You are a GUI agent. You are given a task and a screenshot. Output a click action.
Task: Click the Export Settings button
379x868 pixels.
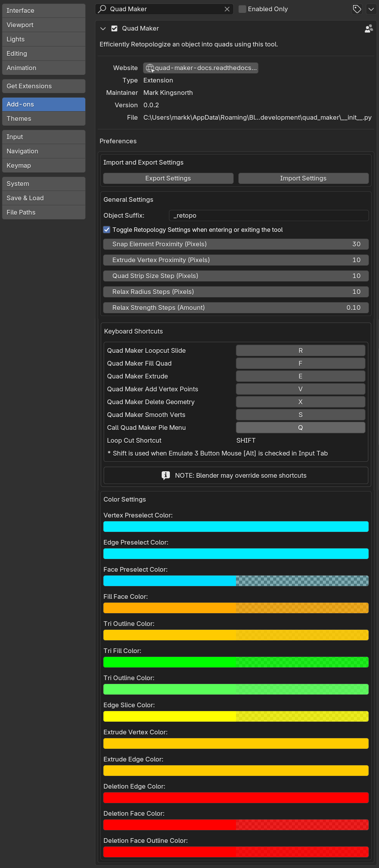(168, 178)
